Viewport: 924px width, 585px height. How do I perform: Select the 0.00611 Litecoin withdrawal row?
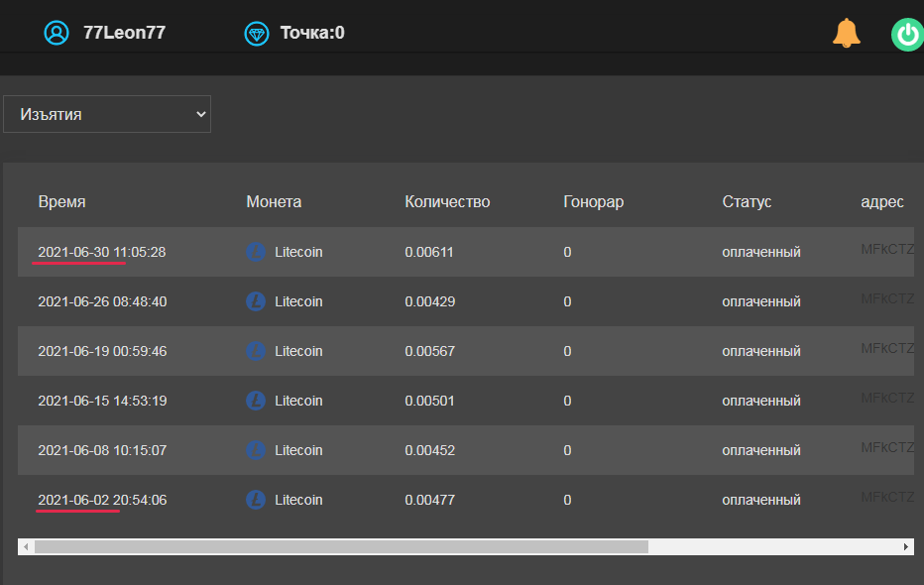[466, 252]
